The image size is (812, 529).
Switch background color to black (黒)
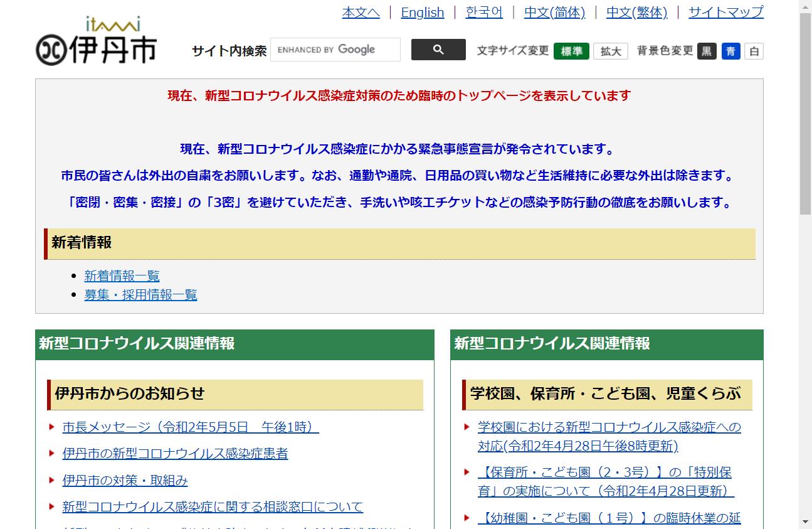[x=707, y=51]
